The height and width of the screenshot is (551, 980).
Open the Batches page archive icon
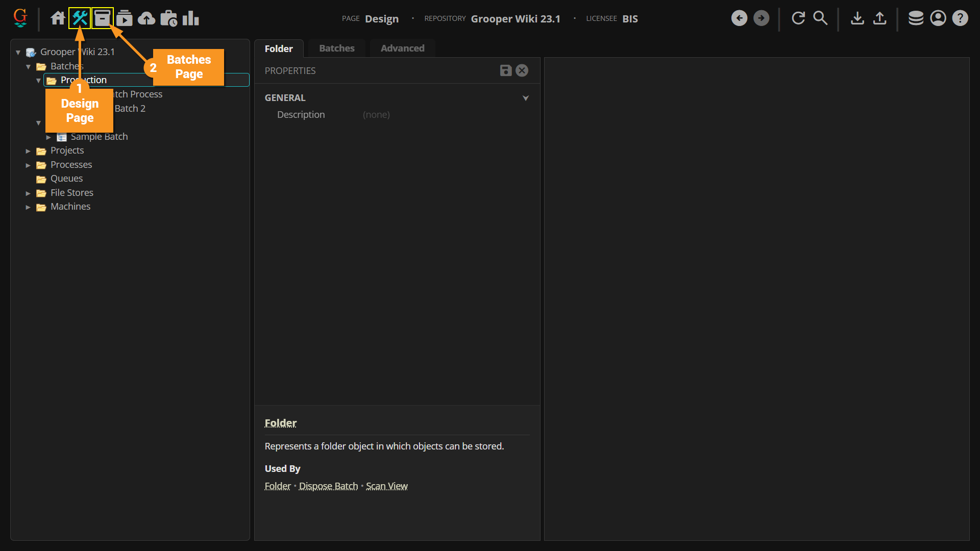(x=102, y=18)
